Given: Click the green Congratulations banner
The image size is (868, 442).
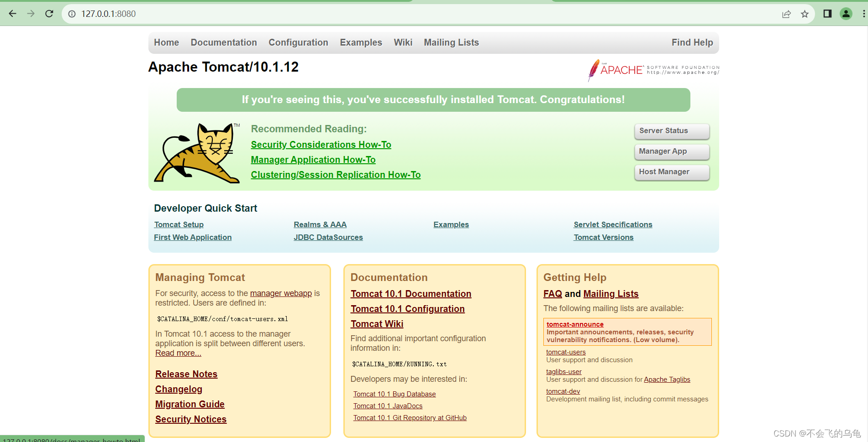Looking at the screenshot, I should 433,100.
